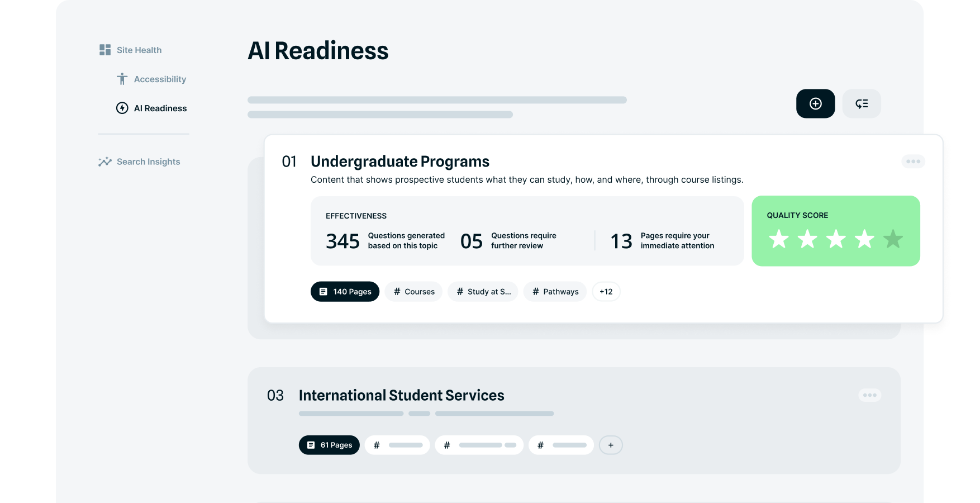Click the hash icon in Courses tag

tap(397, 291)
